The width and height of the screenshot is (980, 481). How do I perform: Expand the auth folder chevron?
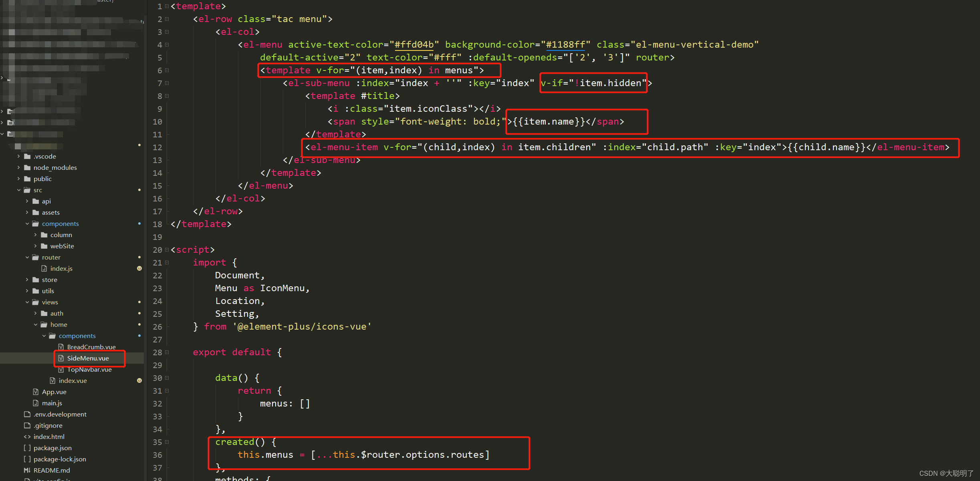[35, 313]
